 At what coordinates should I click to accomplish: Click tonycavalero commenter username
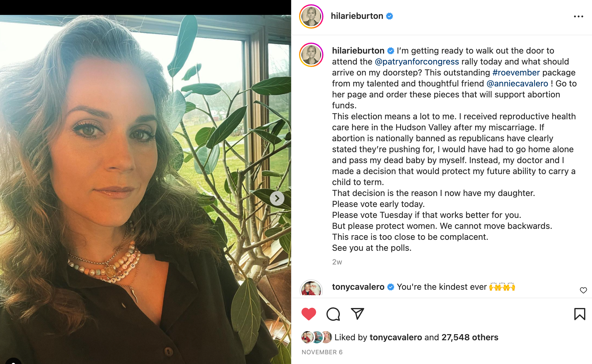coord(358,287)
